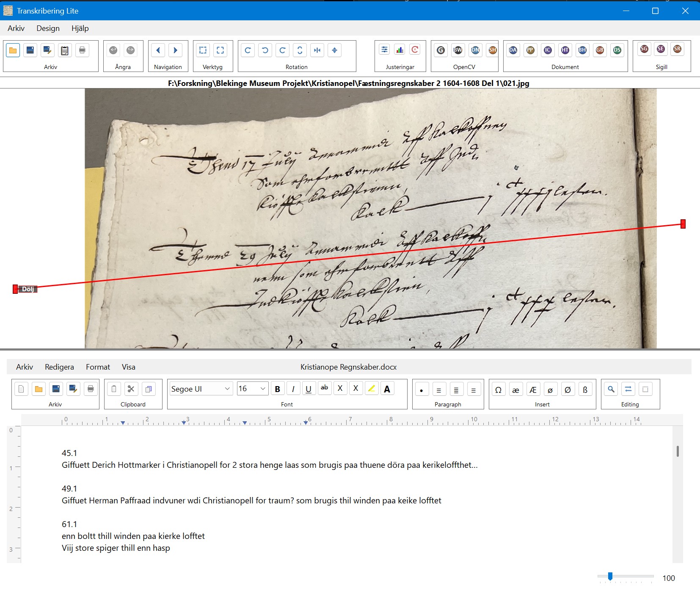Viewport: 700px width, 591px height.
Task: Click the histogram icon in Justeringar
Action: [400, 50]
